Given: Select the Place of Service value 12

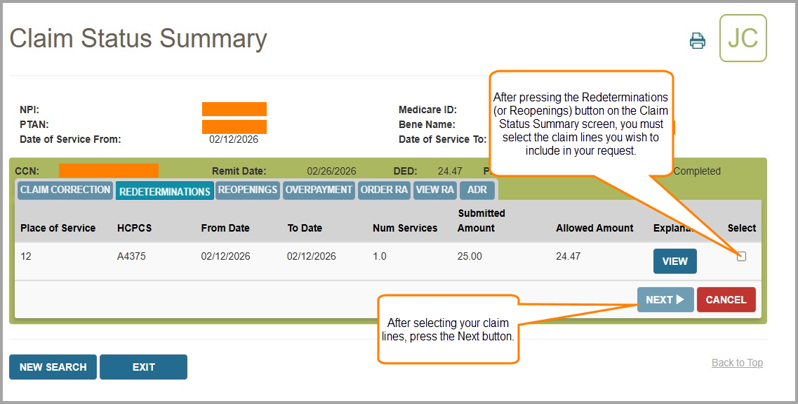Looking at the screenshot, I should tap(26, 256).
